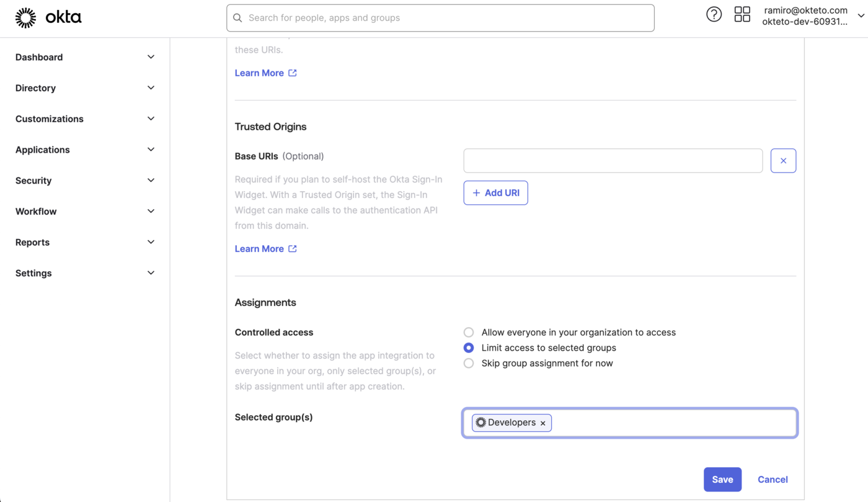This screenshot has height=502, width=868.
Task: Click the Developers group avatar icon
Action: 480,423
